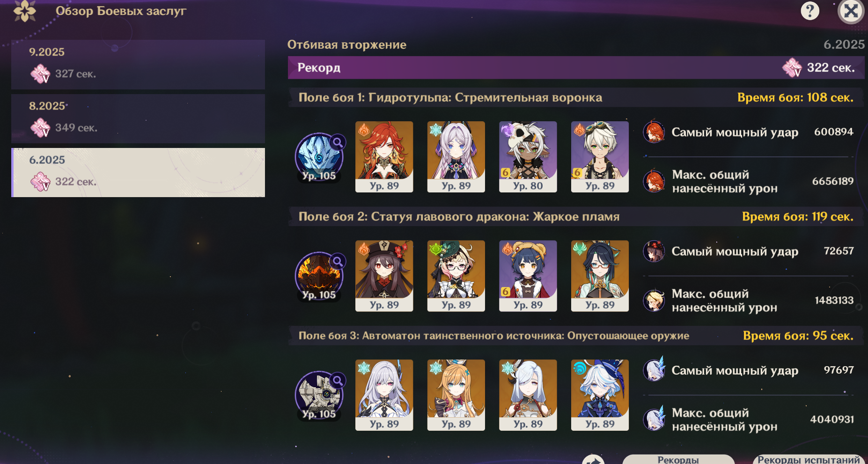Click the small avatar beside damage value 600894
This screenshot has height=464, width=868.
[x=654, y=132]
